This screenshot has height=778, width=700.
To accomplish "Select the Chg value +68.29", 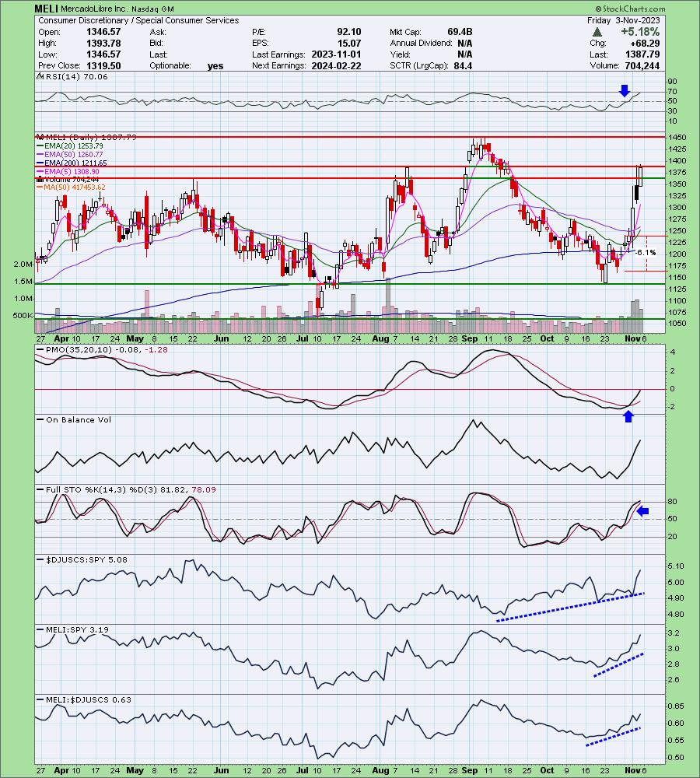I will click(x=643, y=44).
